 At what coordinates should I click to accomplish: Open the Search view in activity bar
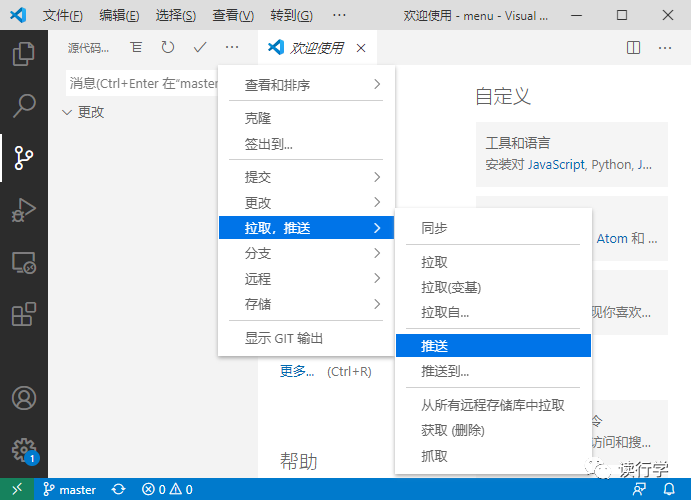click(x=24, y=105)
